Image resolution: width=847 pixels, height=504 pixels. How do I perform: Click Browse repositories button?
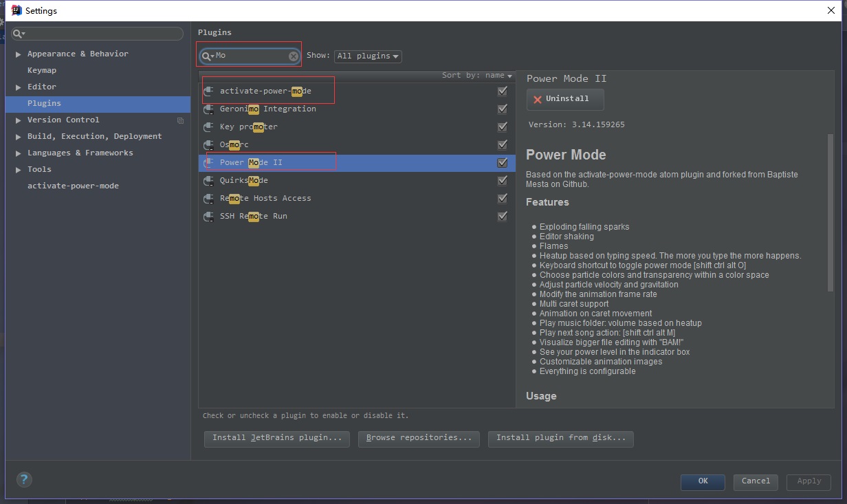pos(419,439)
